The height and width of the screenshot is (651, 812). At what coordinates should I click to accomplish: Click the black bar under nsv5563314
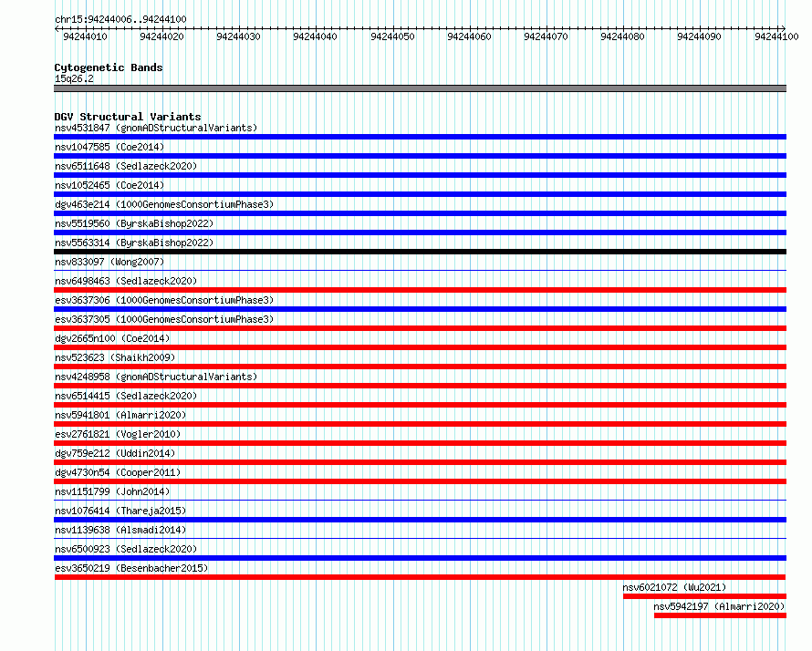tap(420, 252)
